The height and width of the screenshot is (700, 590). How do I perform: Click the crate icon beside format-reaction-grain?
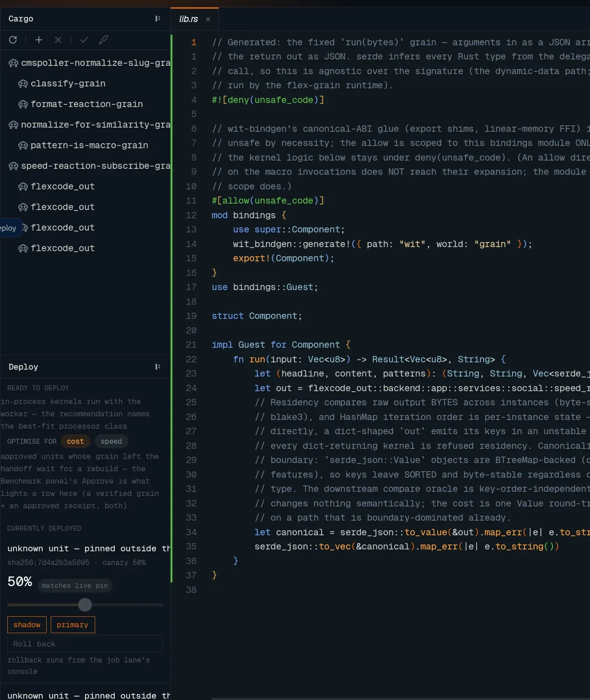23,104
